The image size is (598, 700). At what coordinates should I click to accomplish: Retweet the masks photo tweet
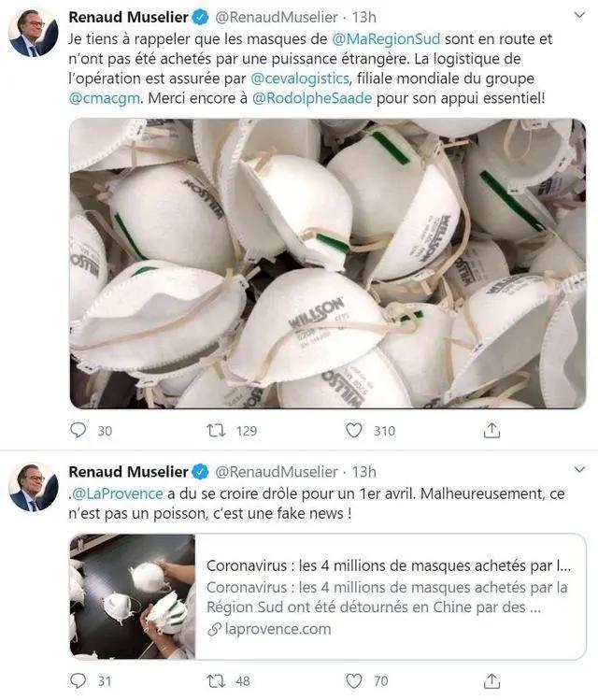(217, 431)
